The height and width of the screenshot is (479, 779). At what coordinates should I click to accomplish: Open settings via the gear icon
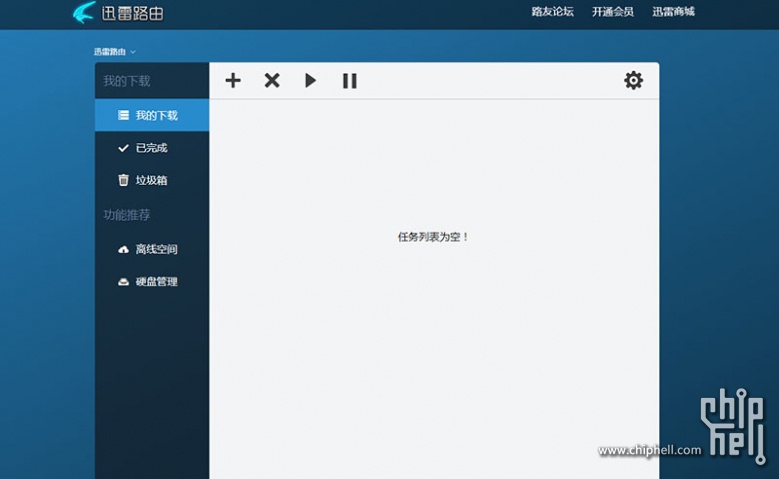[633, 80]
